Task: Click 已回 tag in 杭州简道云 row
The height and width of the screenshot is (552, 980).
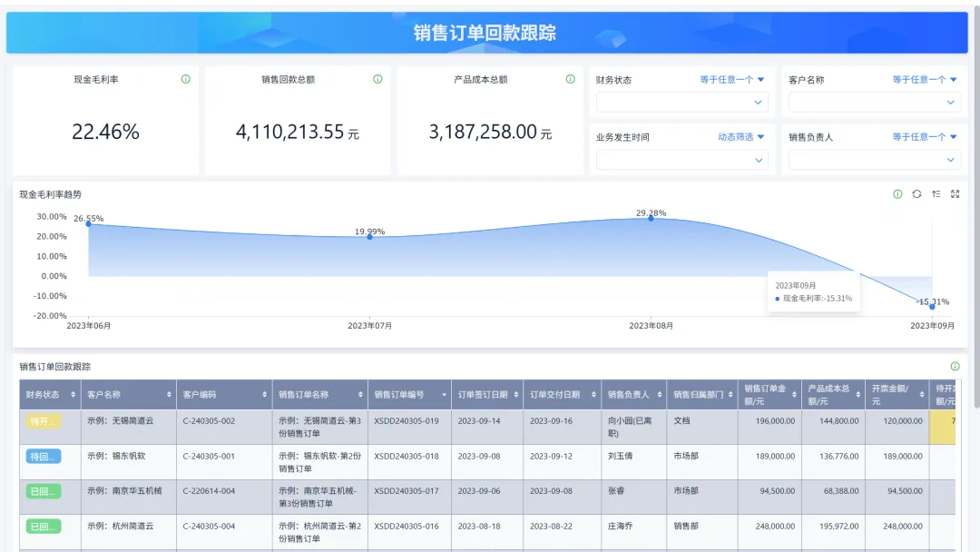Action: coord(44,527)
